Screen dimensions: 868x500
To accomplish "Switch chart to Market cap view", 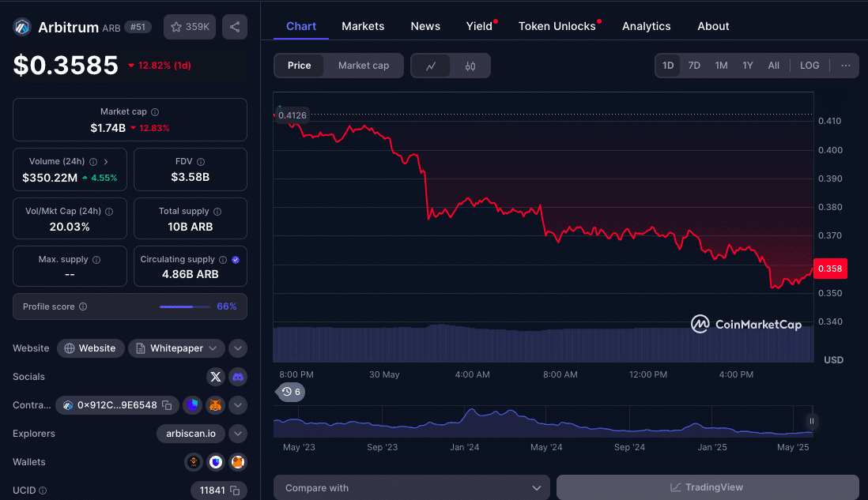I will pyautogui.click(x=363, y=66).
